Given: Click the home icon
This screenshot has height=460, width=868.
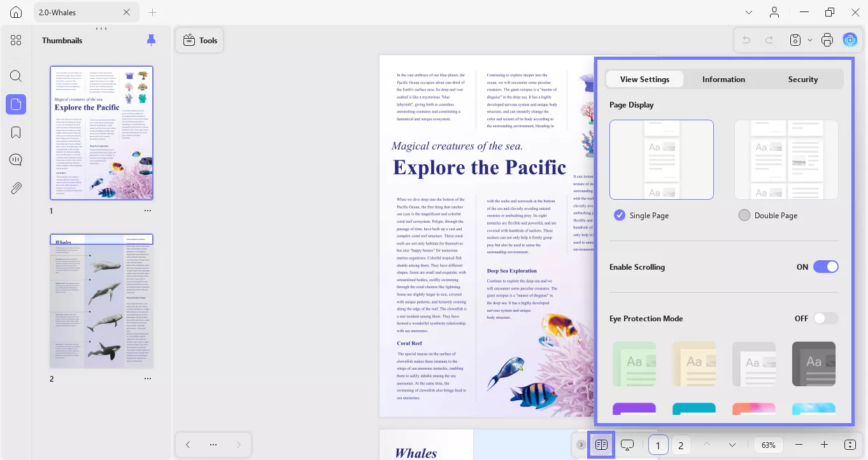Looking at the screenshot, I should (x=16, y=13).
